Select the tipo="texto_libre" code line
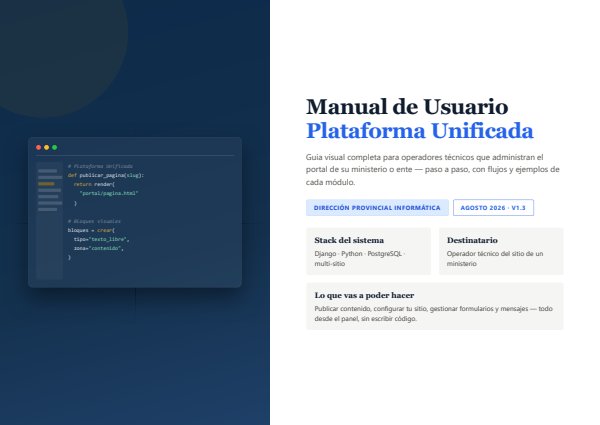This screenshot has width=600, height=425. [102, 239]
